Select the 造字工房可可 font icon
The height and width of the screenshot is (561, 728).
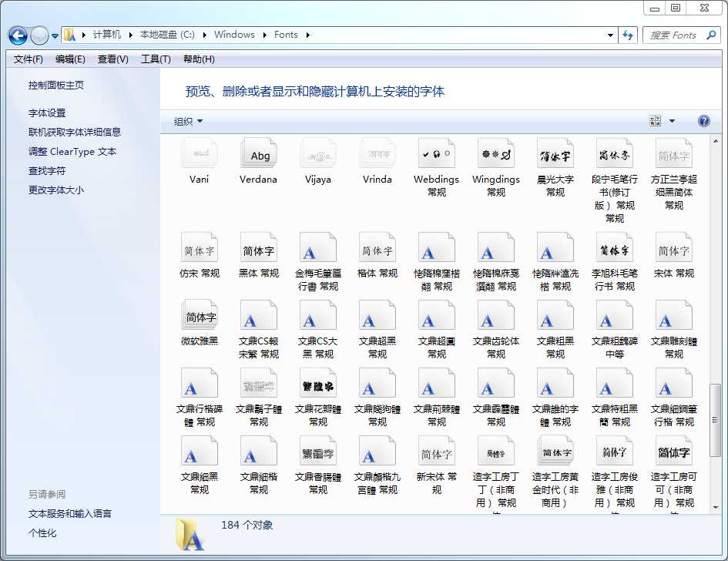click(673, 452)
